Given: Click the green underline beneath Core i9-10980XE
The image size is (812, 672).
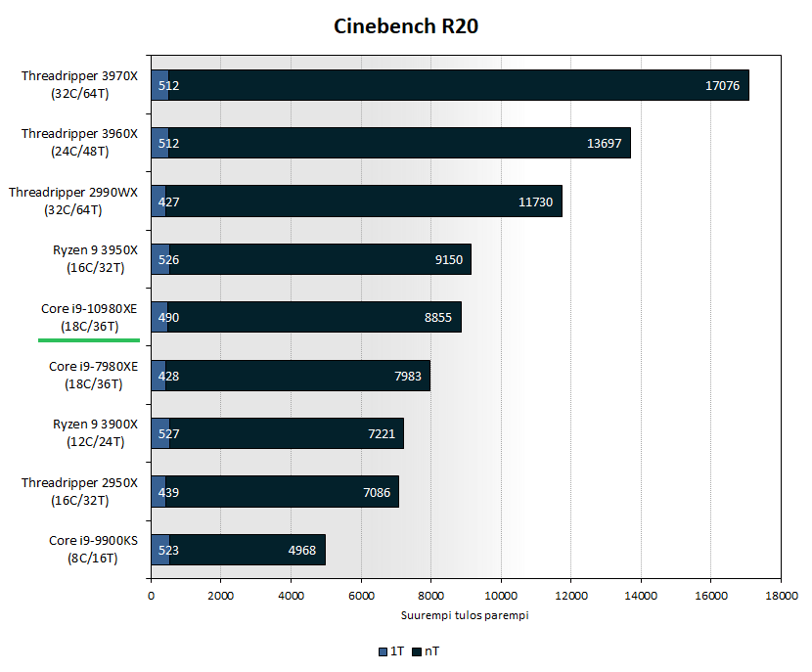Looking at the screenshot, I should click(x=89, y=340).
